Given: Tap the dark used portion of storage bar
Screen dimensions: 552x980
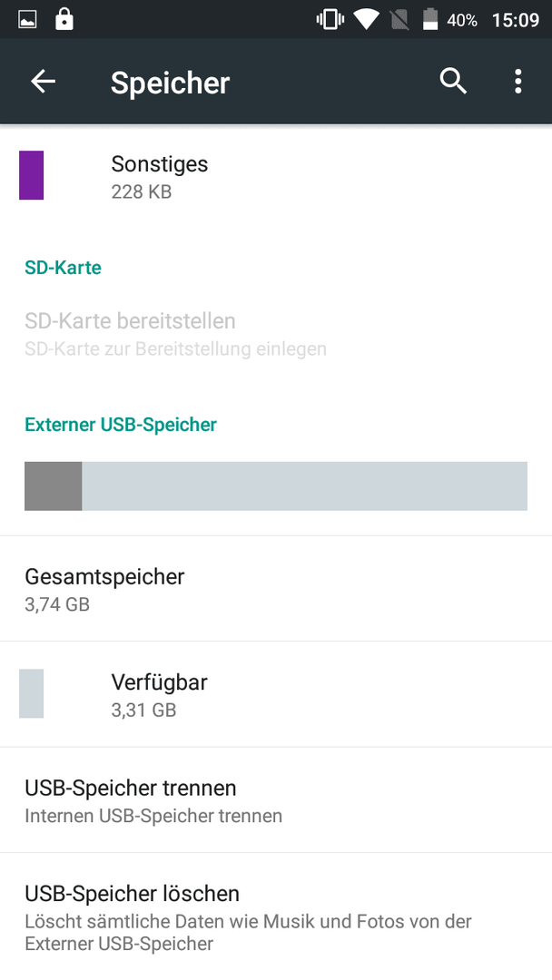Looking at the screenshot, I should tap(54, 486).
